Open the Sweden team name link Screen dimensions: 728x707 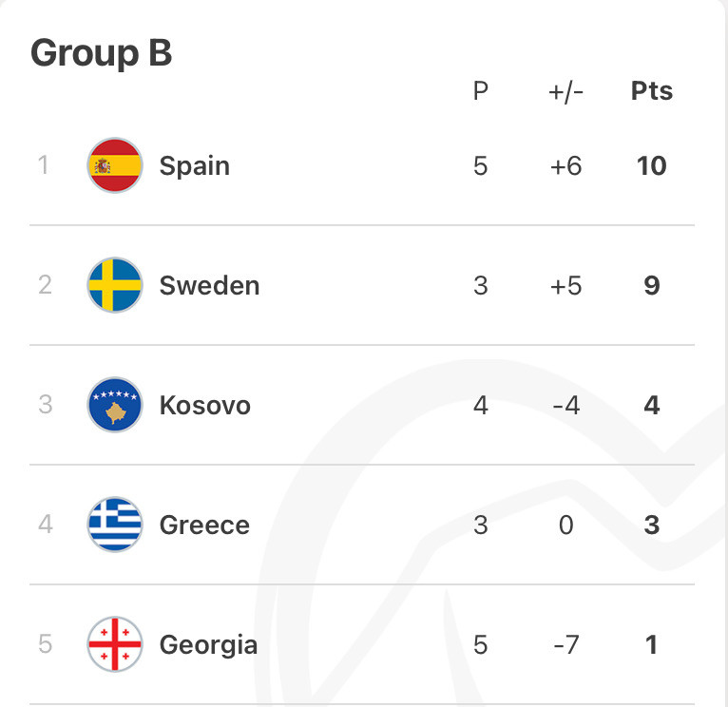tap(209, 285)
